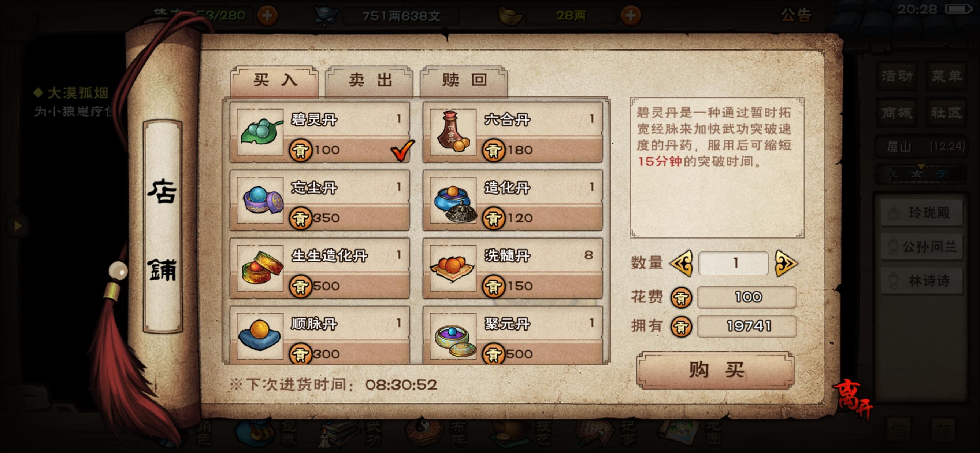Viewport: 980px width, 453px height.
Task: Switch to the 卖出 tab
Action: [x=370, y=81]
